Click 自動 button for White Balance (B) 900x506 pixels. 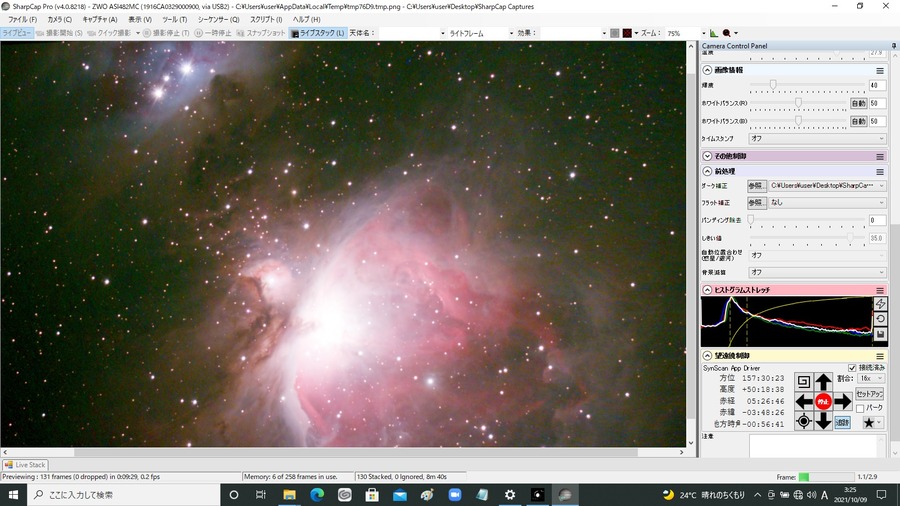pyautogui.click(x=858, y=121)
